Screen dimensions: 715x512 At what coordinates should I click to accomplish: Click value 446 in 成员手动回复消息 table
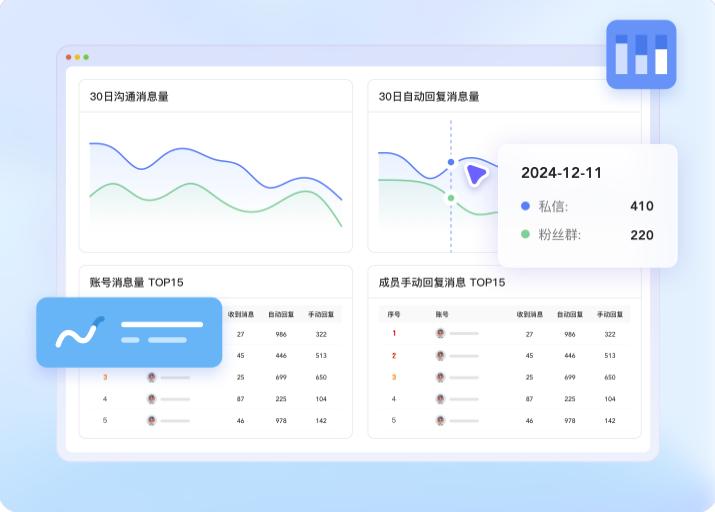point(570,356)
